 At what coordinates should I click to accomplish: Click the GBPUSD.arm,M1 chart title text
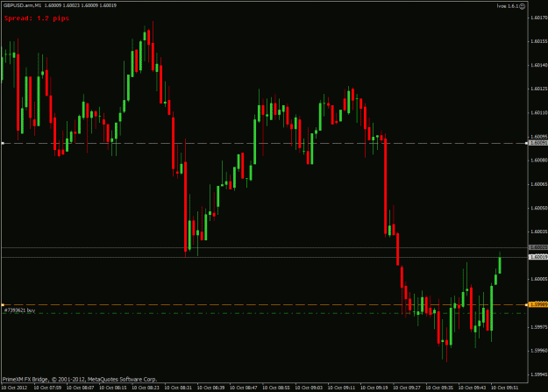pos(23,5)
